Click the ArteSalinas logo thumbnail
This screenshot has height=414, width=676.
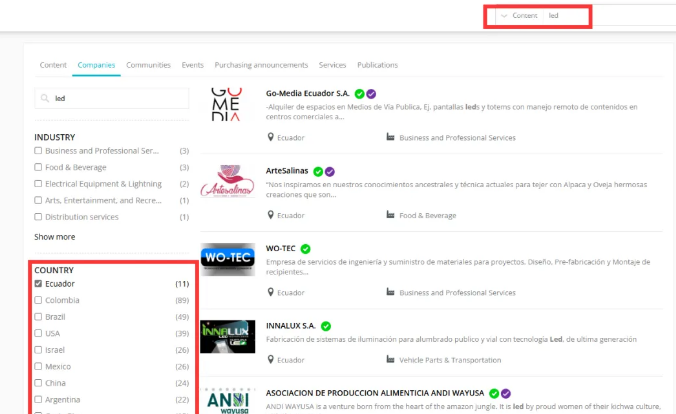coord(226,183)
